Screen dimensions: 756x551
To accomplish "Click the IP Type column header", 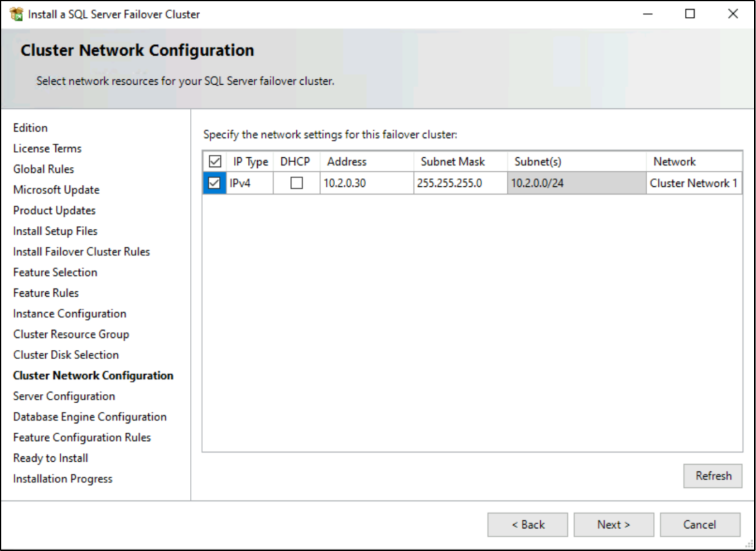I will click(250, 162).
